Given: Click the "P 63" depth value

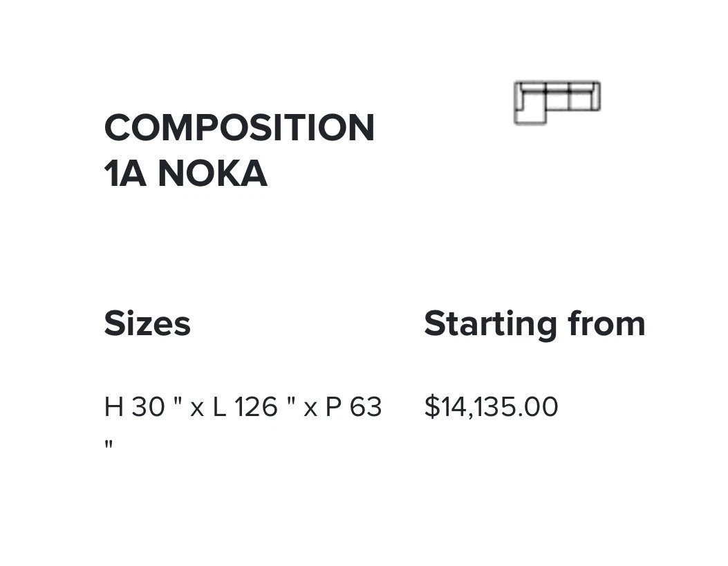Looking at the screenshot, I should click(353, 407).
